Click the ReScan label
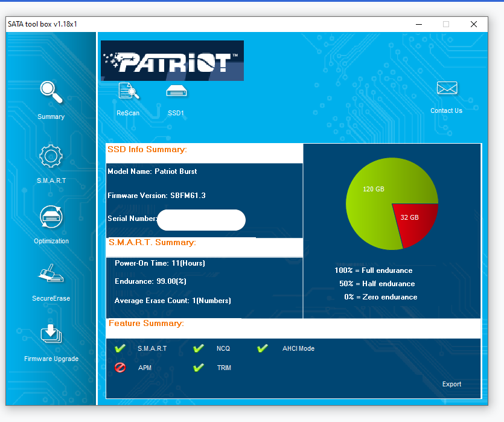This screenshot has height=422, width=504. pos(128,113)
